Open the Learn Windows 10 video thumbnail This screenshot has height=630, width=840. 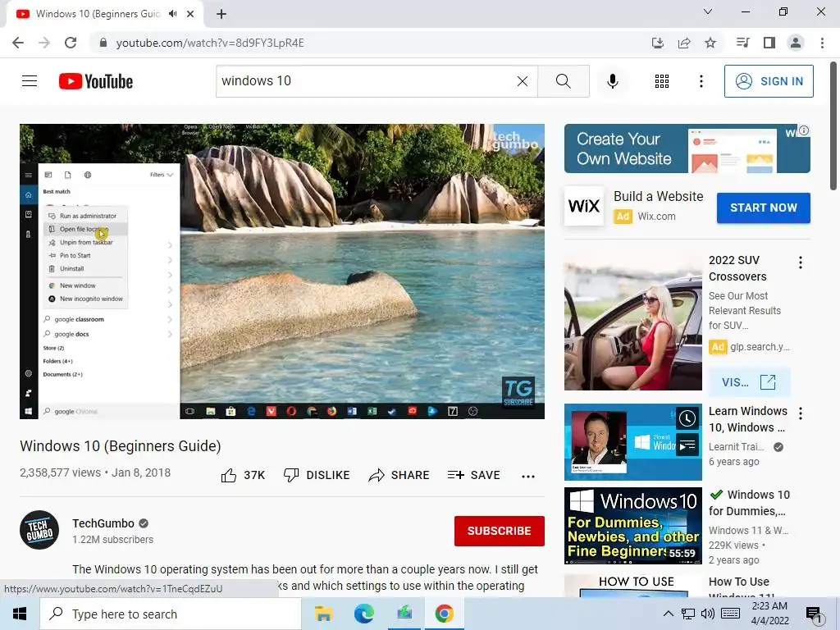(x=632, y=442)
